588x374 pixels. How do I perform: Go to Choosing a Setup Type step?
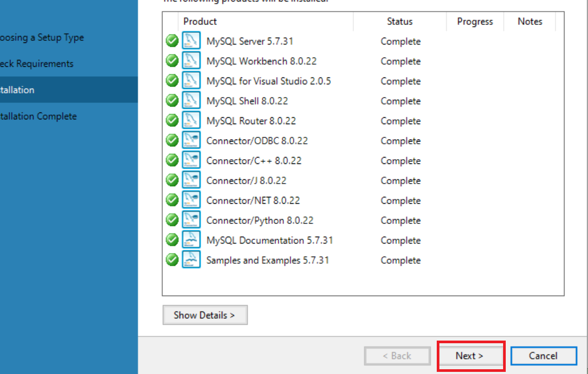(x=41, y=38)
